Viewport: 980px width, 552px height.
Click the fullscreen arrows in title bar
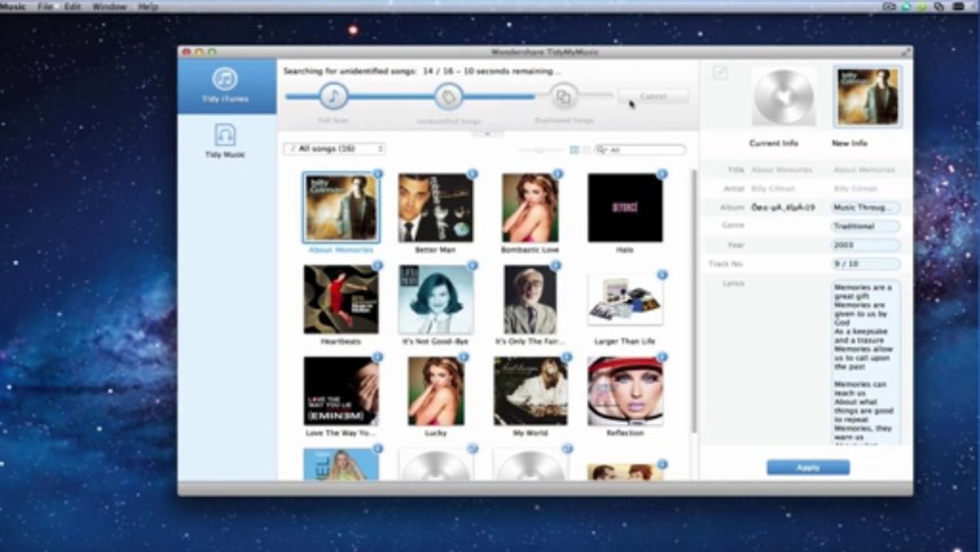pyautogui.click(x=906, y=51)
